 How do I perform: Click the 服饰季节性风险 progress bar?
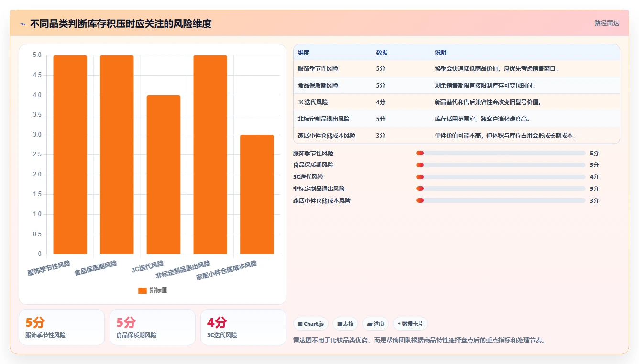[501, 153]
